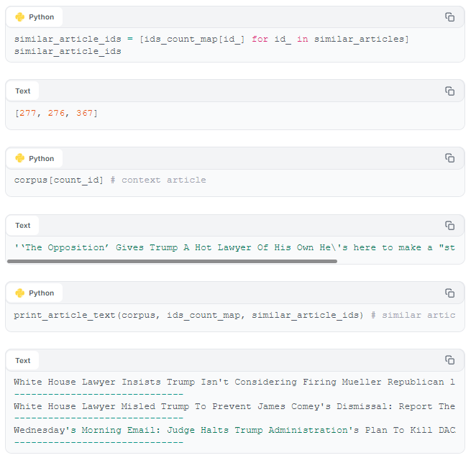Click the 'for' keyword in list comprehension
Screen dimensions: 476x463
coord(260,39)
